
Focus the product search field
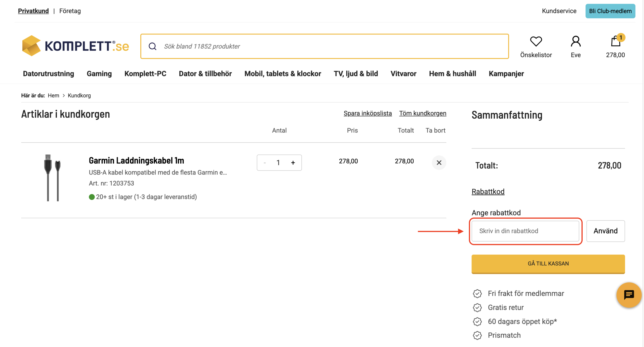(325, 46)
